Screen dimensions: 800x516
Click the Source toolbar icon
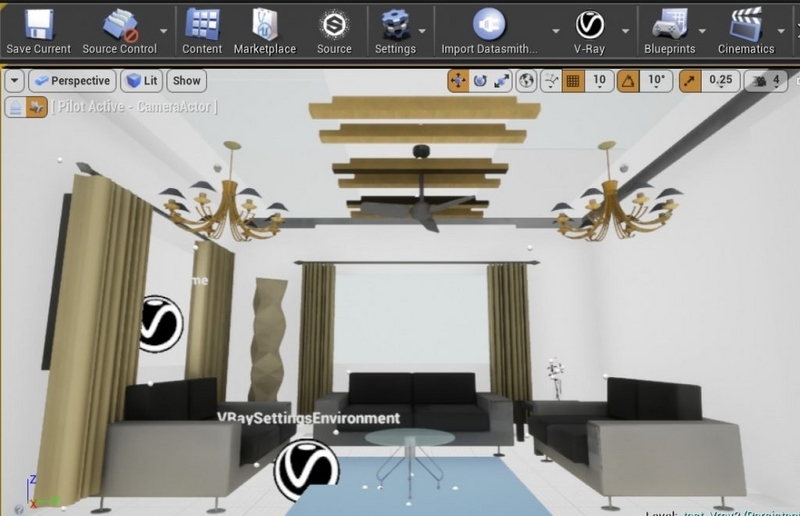[x=334, y=24]
